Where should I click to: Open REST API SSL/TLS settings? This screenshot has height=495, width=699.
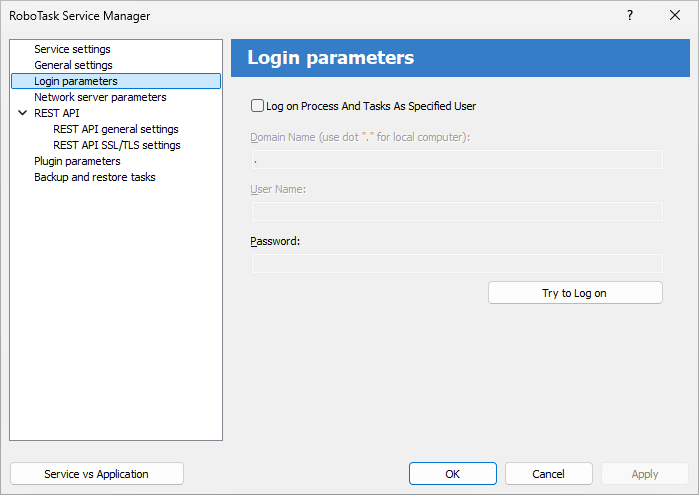coord(116,145)
